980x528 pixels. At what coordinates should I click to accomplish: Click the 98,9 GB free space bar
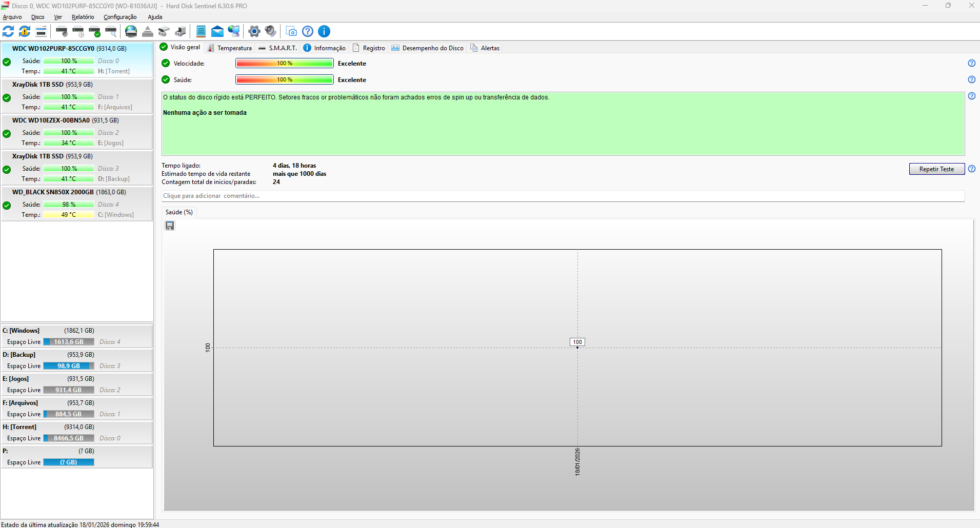[x=69, y=366]
